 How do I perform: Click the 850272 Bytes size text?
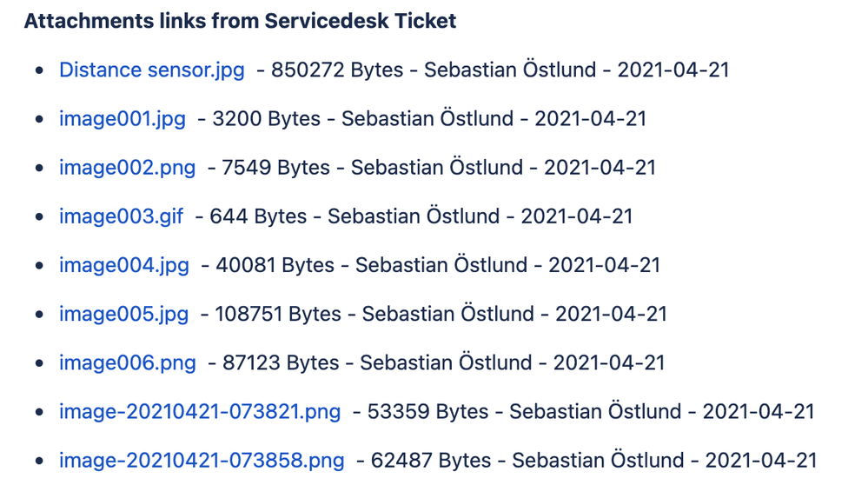337,70
